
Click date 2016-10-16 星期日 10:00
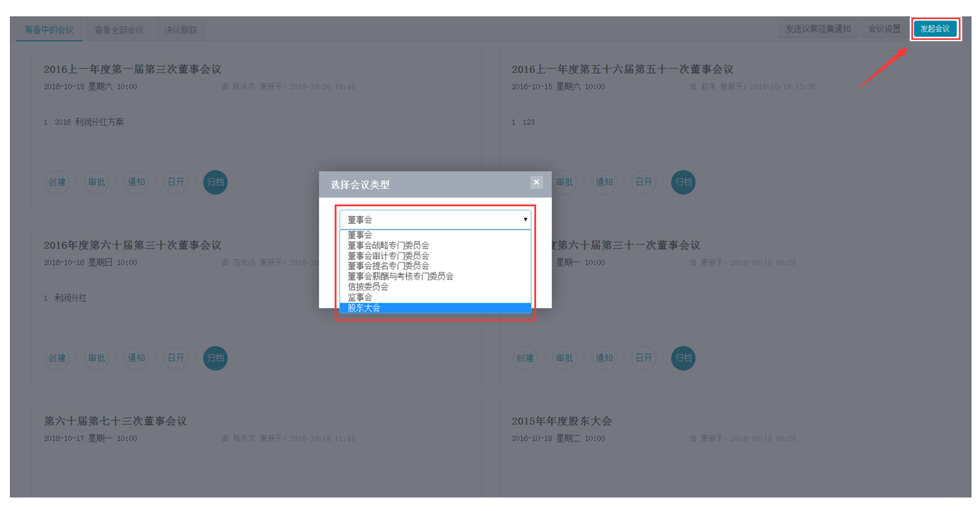(x=90, y=262)
